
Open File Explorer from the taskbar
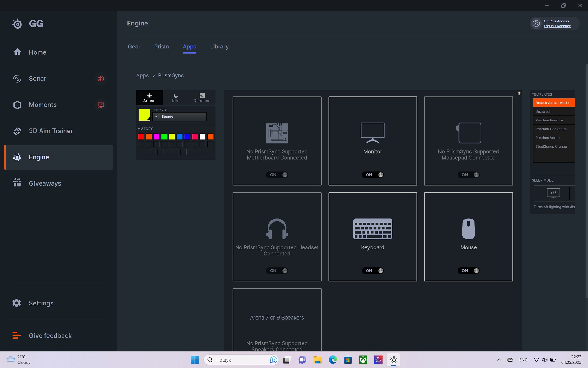317,360
